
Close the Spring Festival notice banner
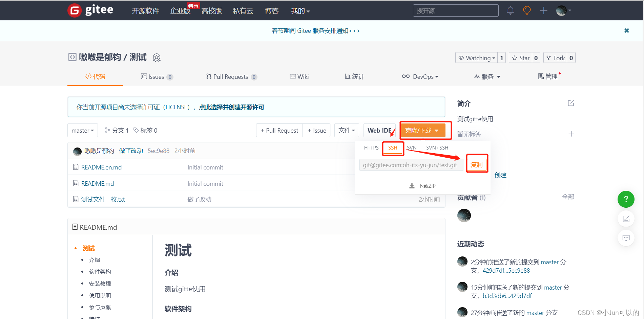tap(626, 30)
